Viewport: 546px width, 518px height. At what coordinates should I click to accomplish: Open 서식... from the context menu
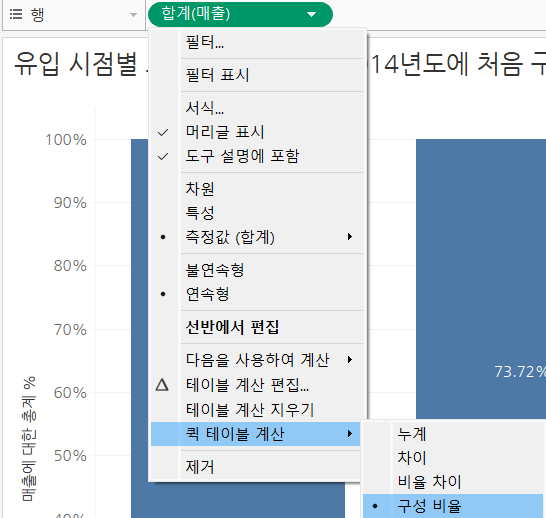256,108
